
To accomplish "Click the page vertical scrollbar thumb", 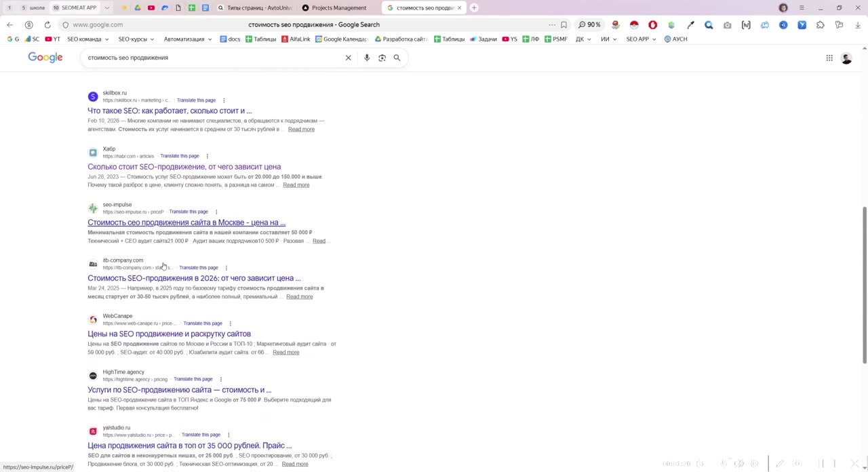I will click(x=864, y=285).
